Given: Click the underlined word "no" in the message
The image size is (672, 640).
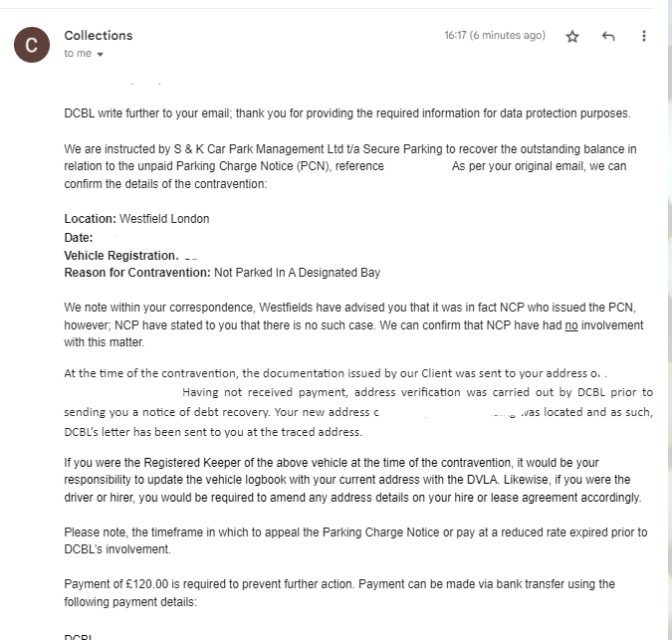Looking at the screenshot, I should (x=571, y=325).
